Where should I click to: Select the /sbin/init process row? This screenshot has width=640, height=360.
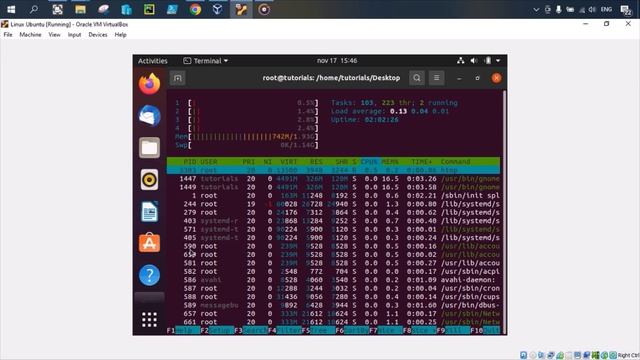click(333, 196)
